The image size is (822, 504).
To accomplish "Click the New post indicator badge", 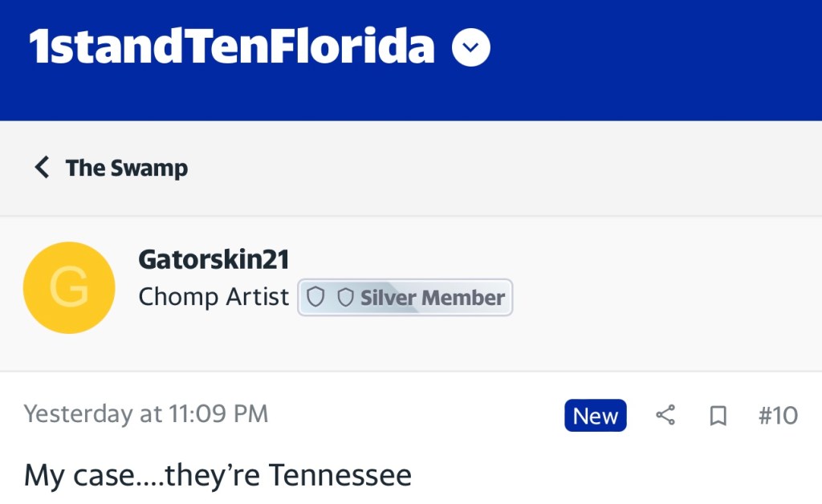I will point(596,416).
